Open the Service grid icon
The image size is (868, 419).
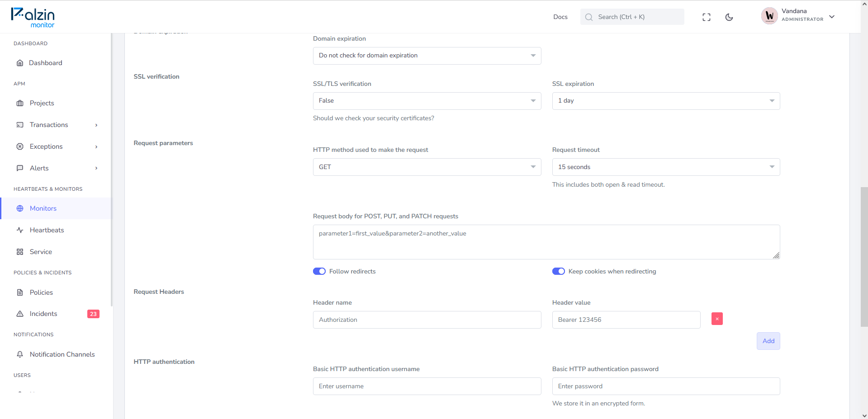click(20, 252)
